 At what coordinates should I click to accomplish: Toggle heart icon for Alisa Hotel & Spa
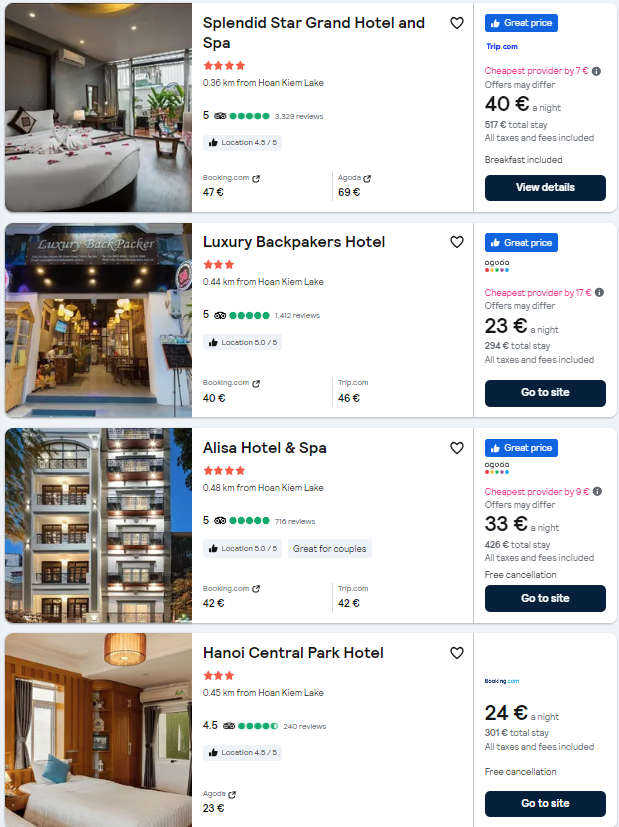457,448
